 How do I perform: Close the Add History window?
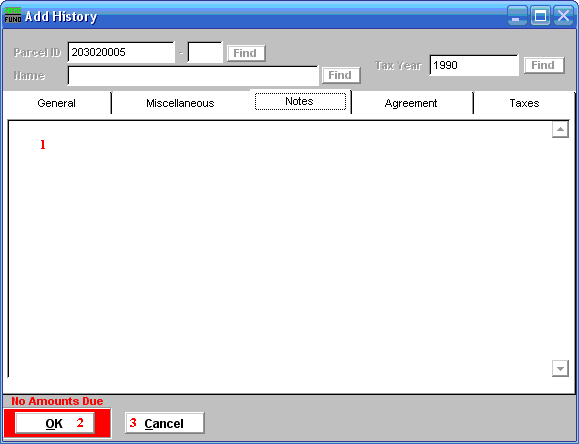tap(563, 16)
